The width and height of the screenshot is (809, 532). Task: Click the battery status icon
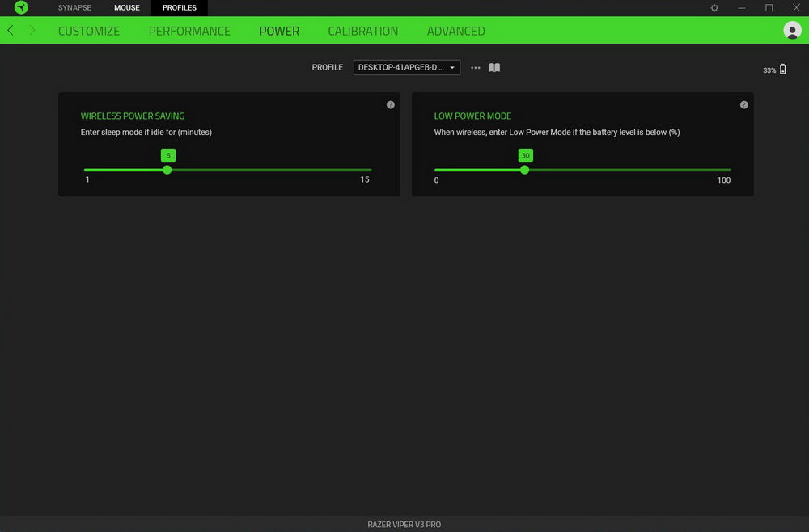782,70
